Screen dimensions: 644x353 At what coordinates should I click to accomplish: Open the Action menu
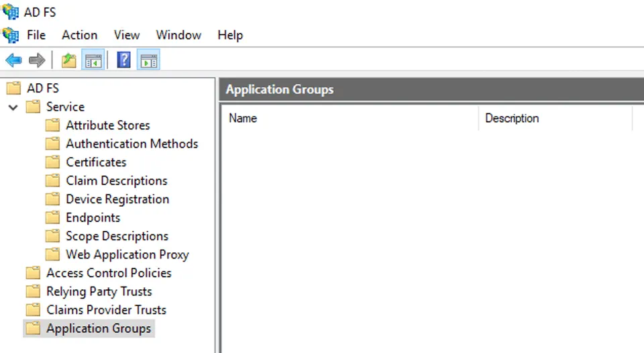(x=80, y=35)
